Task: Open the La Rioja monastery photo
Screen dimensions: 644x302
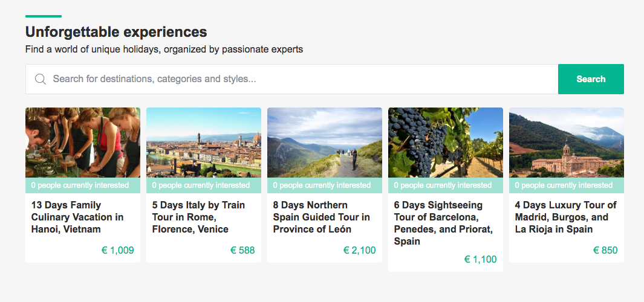Action: 567,143
